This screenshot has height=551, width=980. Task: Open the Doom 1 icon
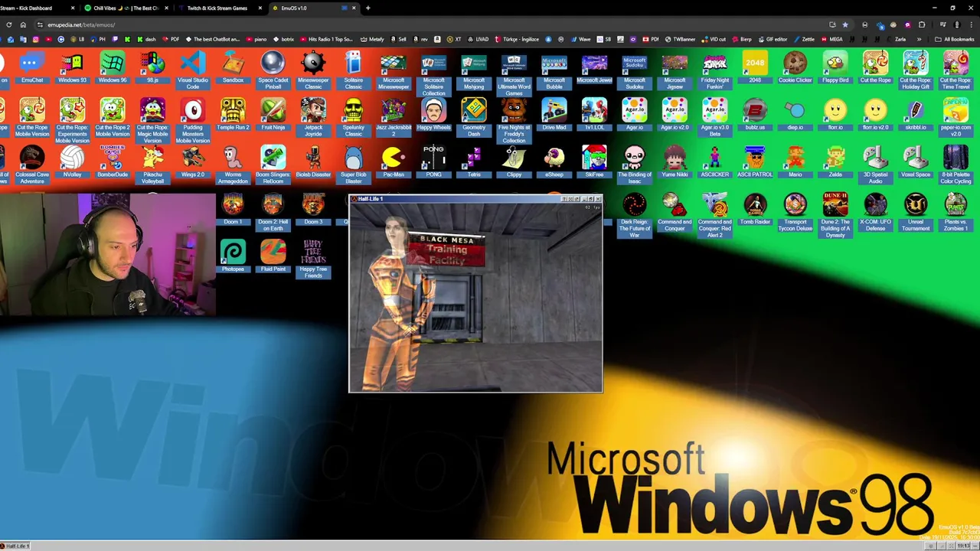pos(233,209)
